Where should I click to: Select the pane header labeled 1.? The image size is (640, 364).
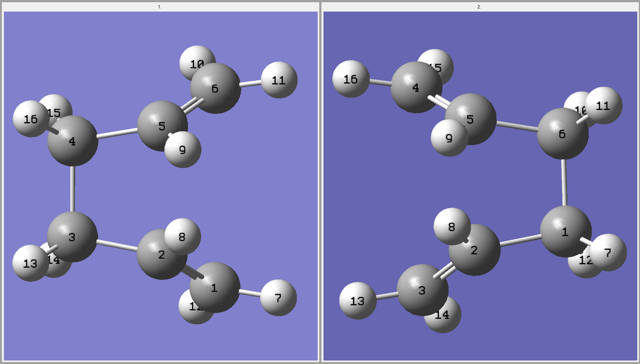click(x=159, y=7)
